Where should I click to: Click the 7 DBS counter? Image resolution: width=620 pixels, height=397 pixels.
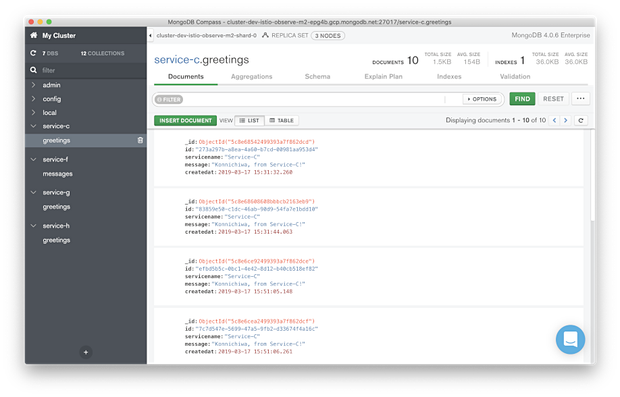[x=50, y=53]
